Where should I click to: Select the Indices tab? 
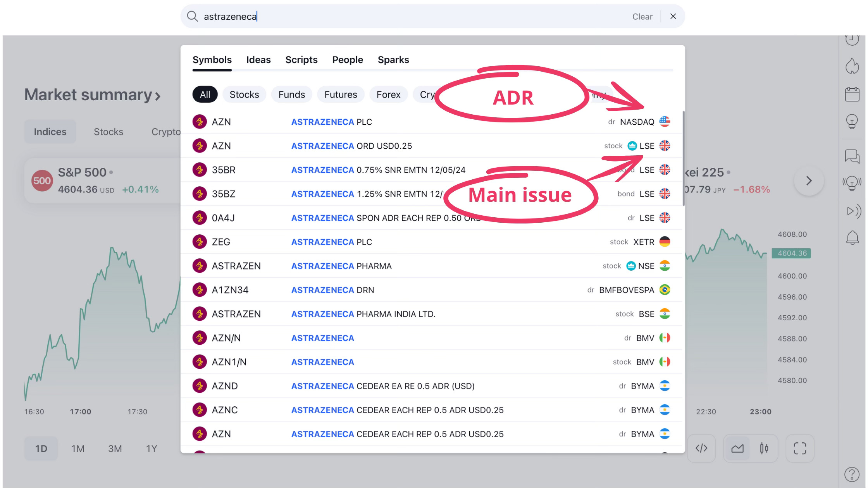pos(50,132)
